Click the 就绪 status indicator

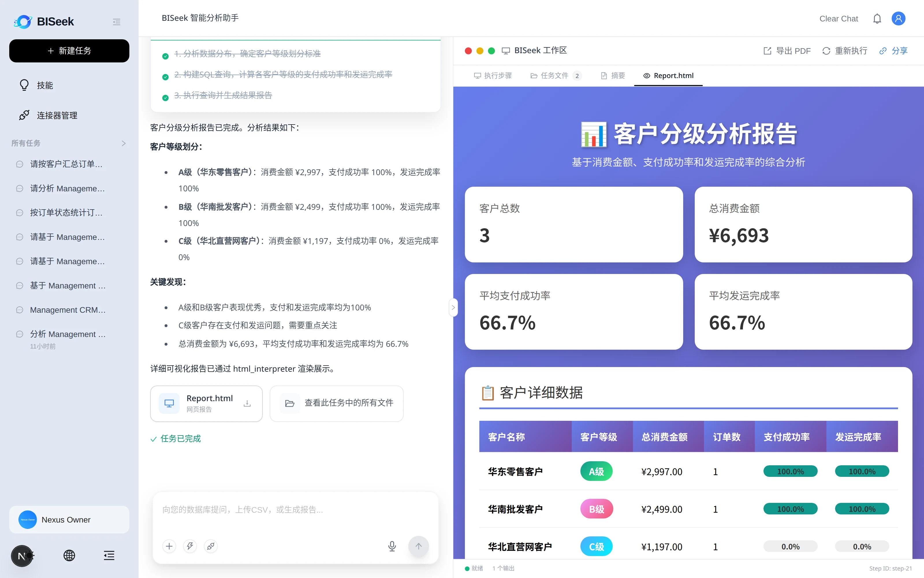tap(474, 568)
